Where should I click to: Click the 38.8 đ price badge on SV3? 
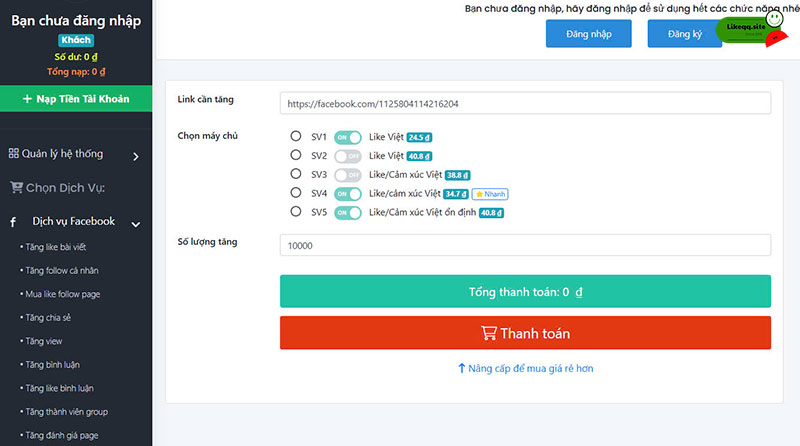click(458, 175)
